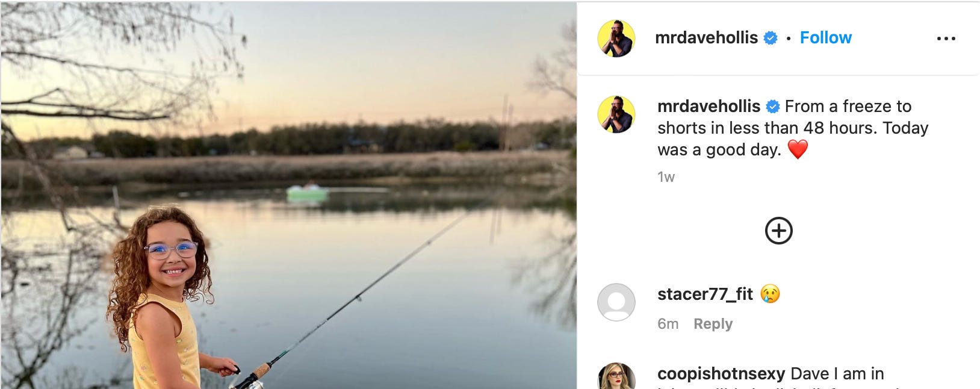This screenshot has width=980, height=389.
Task: Click the profile picture in the post header
Action: click(x=616, y=39)
